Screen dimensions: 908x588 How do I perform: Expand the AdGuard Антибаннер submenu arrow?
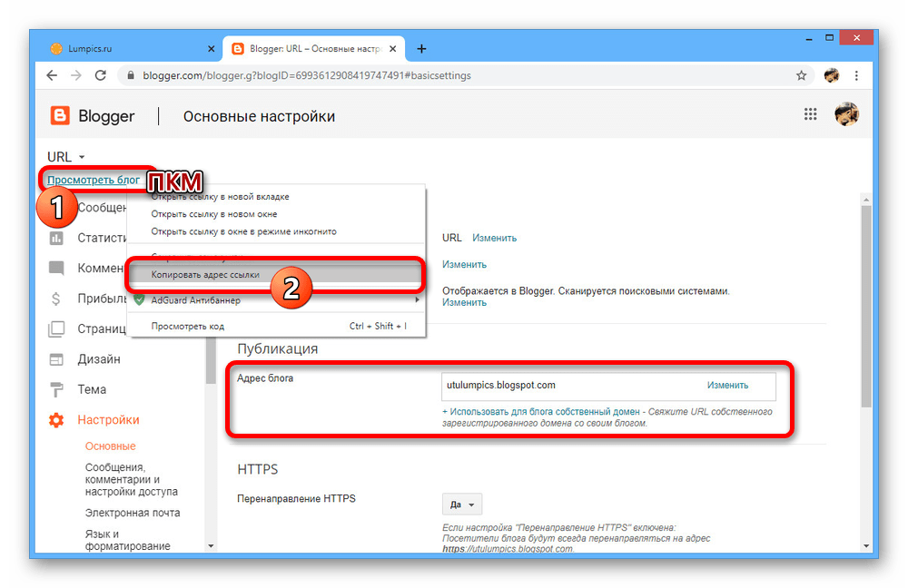coord(417,299)
